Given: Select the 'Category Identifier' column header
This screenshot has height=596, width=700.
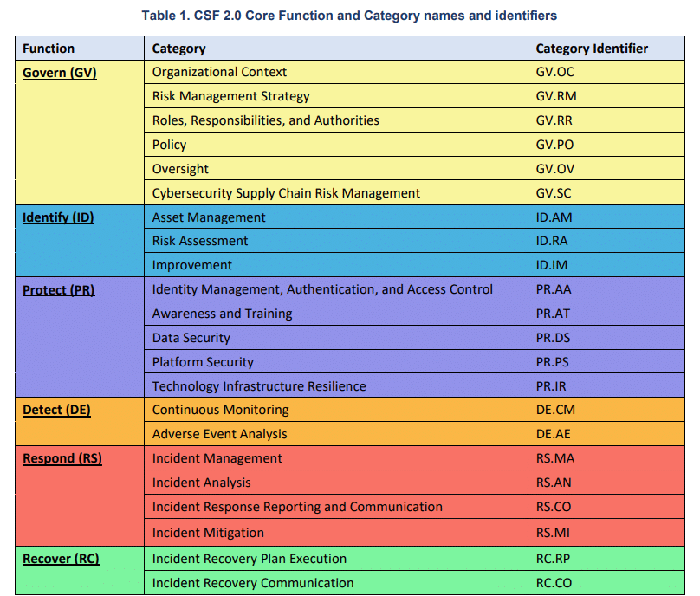Looking at the screenshot, I should (x=606, y=49).
